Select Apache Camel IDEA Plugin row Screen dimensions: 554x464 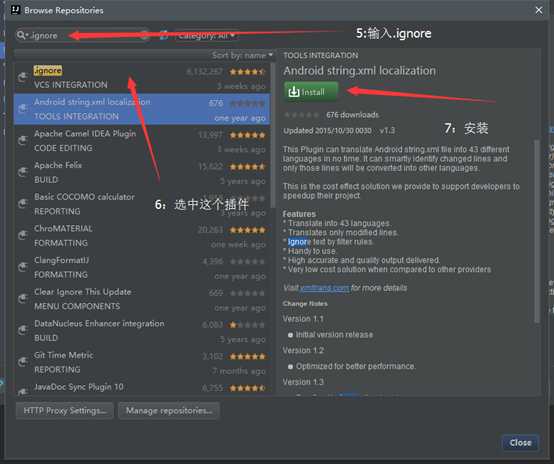(x=142, y=141)
